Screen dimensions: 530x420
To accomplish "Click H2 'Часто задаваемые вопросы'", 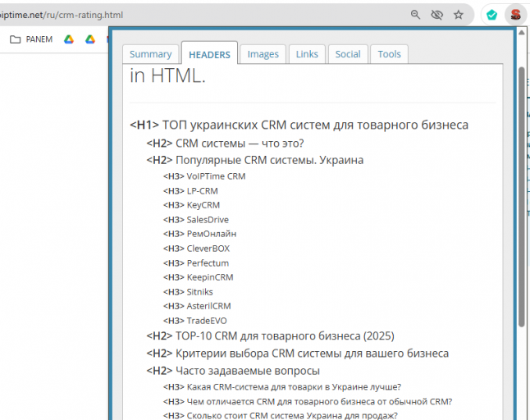I will tap(233, 371).
